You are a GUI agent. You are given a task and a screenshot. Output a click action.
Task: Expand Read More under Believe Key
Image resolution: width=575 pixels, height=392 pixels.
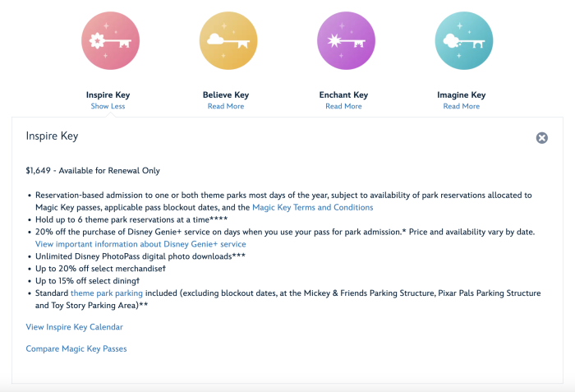click(227, 106)
